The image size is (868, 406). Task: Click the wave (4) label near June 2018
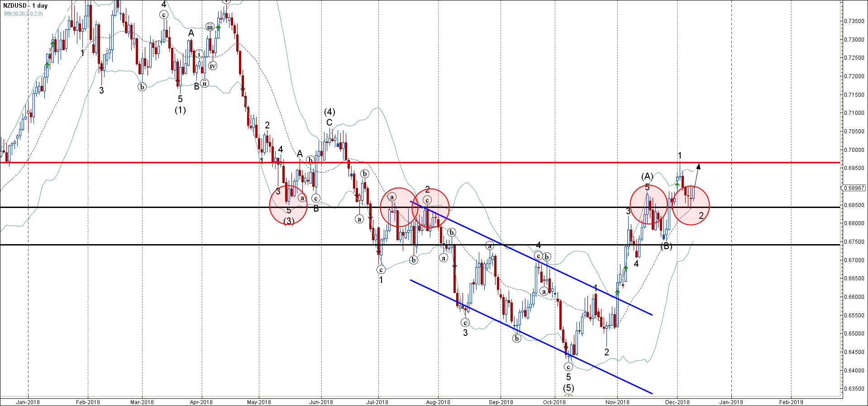coord(329,112)
